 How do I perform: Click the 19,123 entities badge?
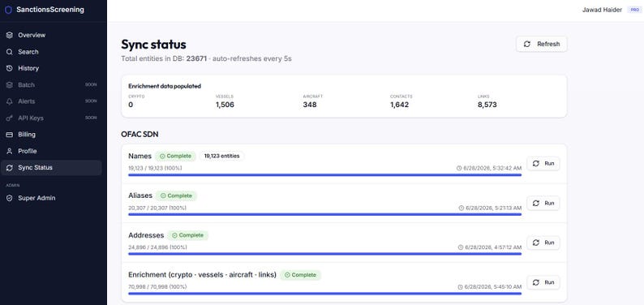[221, 156]
